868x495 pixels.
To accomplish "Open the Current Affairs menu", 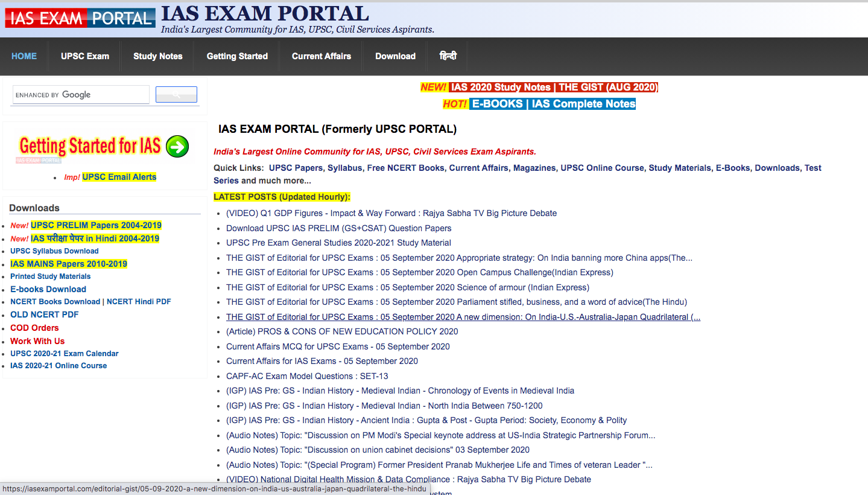I will click(x=322, y=56).
